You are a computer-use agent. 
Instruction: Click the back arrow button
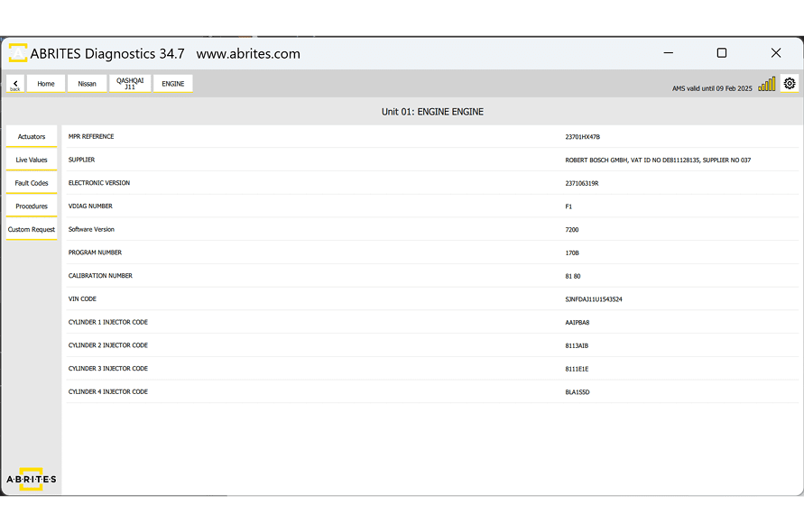pyautogui.click(x=15, y=84)
